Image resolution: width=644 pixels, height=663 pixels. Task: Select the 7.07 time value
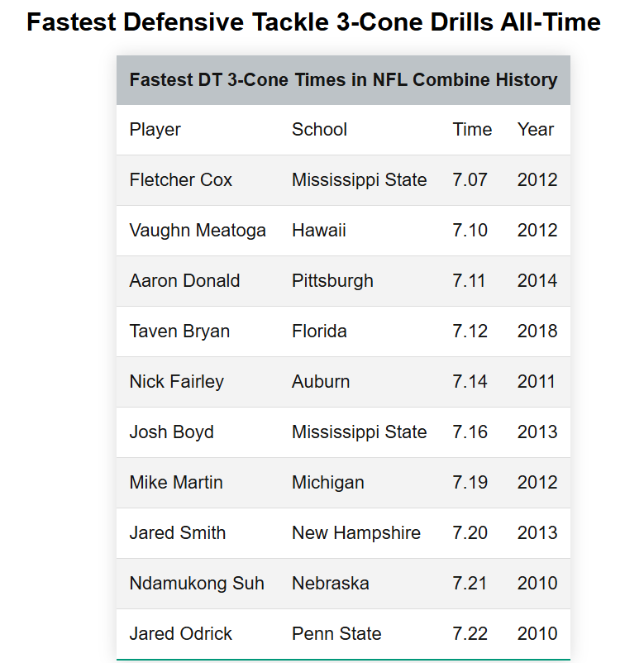pyautogui.click(x=470, y=180)
